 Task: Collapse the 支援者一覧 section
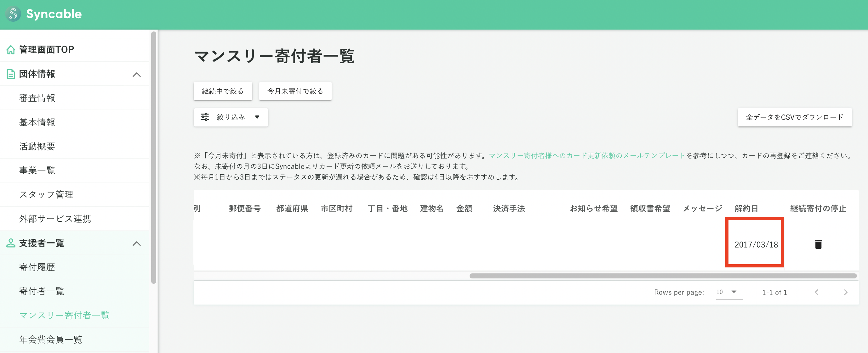(137, 243)
